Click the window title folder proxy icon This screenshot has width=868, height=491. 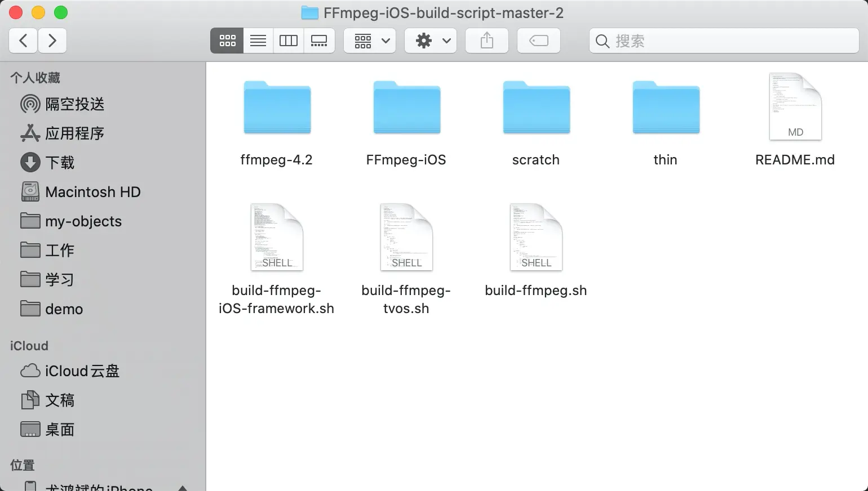pyautogui.click(x=309, y=13)
